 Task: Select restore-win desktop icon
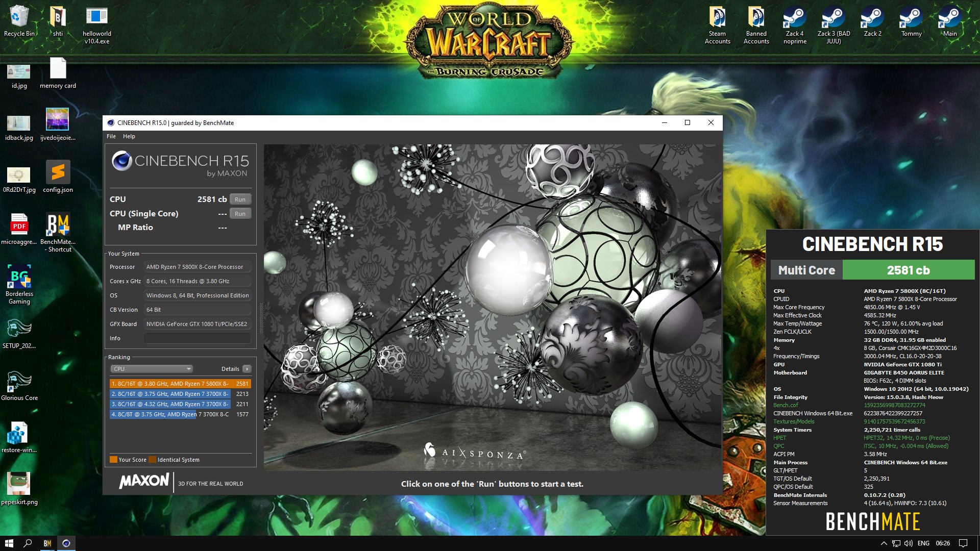(19, 437)
